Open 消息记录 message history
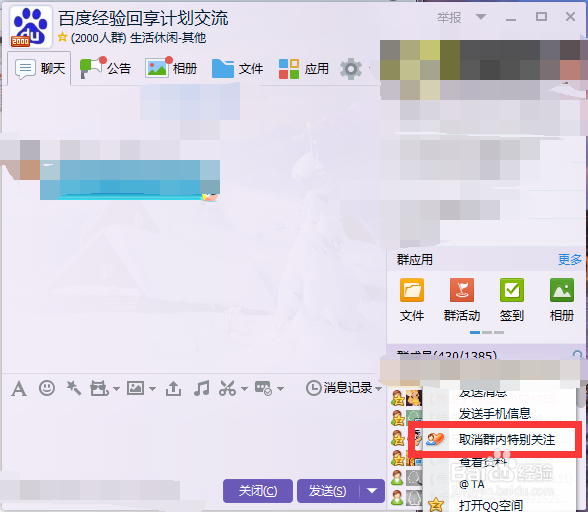The height and width of the screenshot is (512, 588). (348, 388)
